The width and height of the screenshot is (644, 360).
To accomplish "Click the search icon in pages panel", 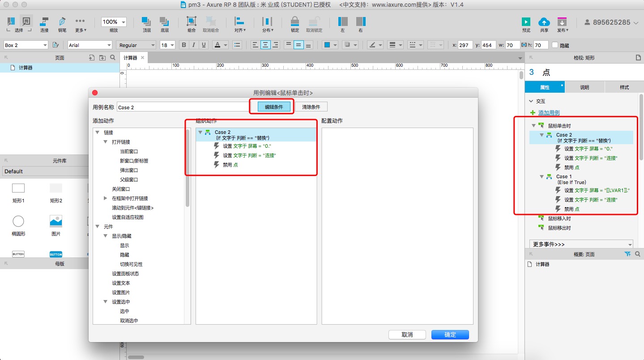I will (x=113, y=58).
